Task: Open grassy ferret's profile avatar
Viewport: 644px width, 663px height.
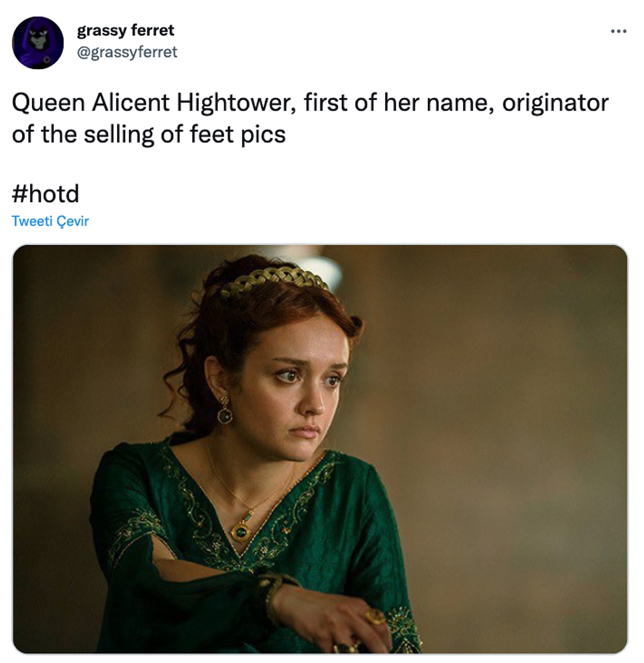Action: 38,42
